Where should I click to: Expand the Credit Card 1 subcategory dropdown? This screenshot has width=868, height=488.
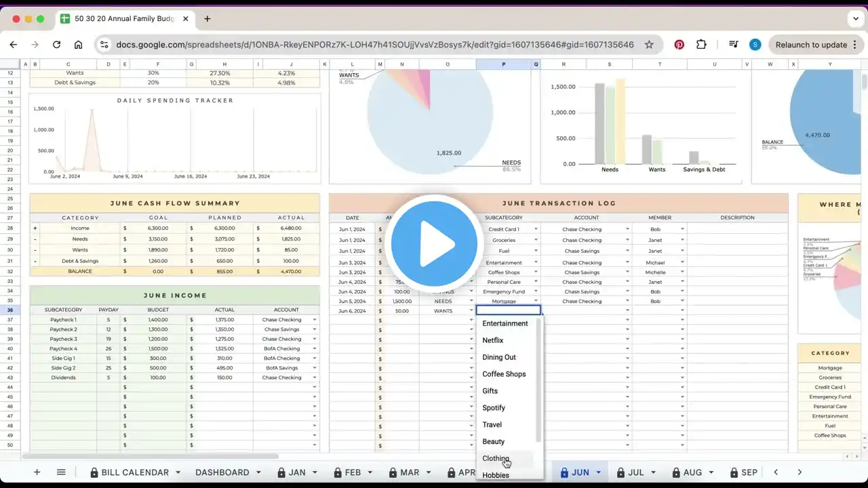point(536,229)
